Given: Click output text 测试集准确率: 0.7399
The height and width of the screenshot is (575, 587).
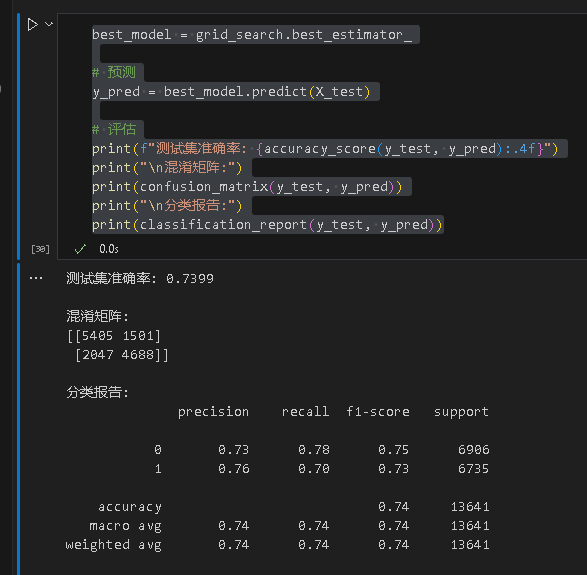Looking at the screenshot, I should click(140, 279).
